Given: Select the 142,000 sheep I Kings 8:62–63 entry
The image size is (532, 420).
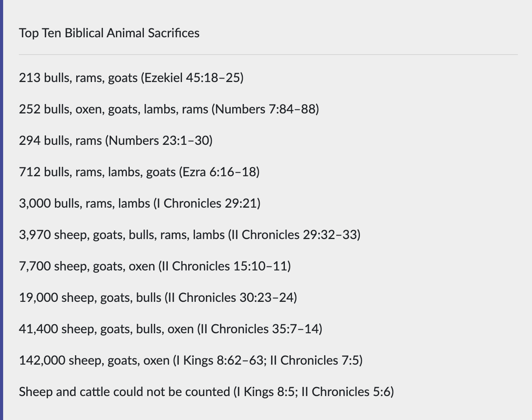Looking at the screenshot, I should pos(191,360).
